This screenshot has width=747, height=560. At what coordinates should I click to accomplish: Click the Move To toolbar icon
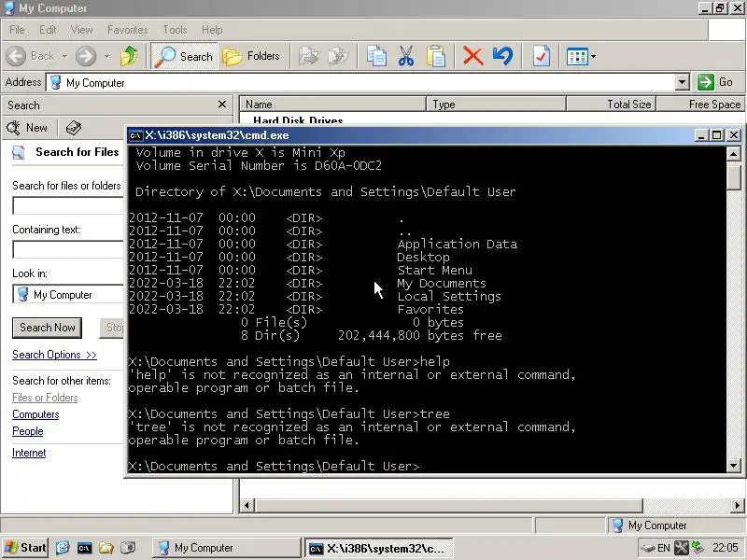coord(309,56)
